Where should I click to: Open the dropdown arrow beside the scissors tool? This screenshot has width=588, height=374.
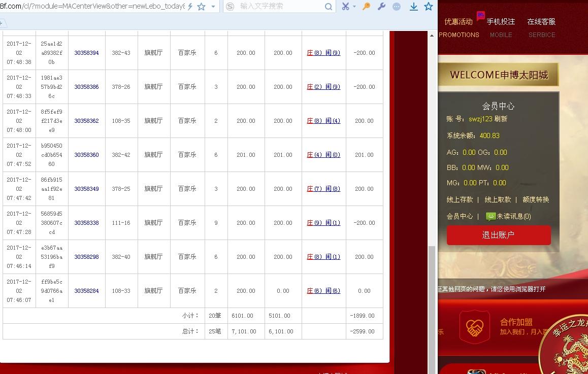(354, 7)
